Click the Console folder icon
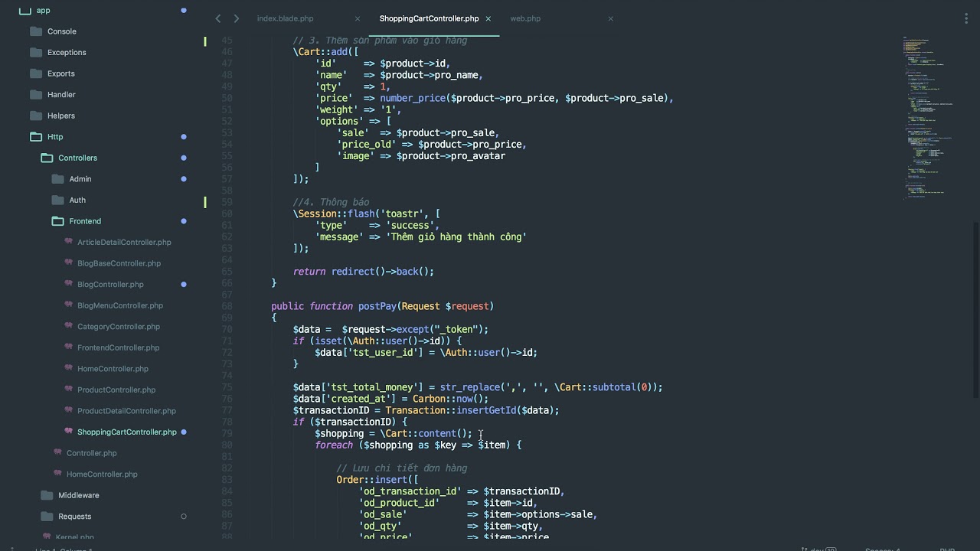Screen dimensions: 980x551 [35, 31]
